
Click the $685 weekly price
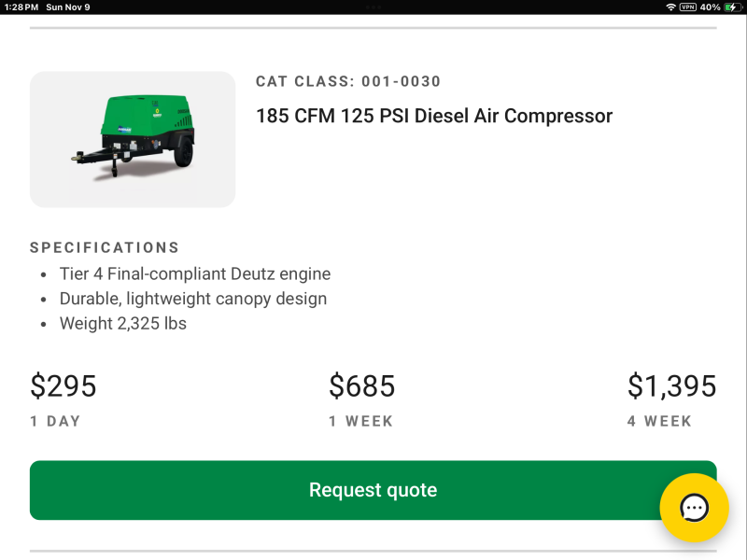coord(361,385)
